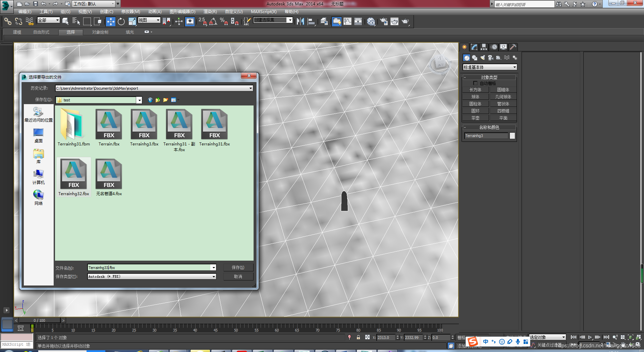
Task: Click the Play Animation button
Action: (x=590, y=337)
